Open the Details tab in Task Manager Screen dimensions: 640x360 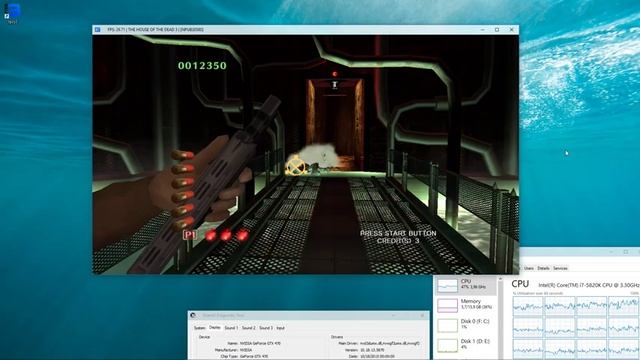pos(543,268)
